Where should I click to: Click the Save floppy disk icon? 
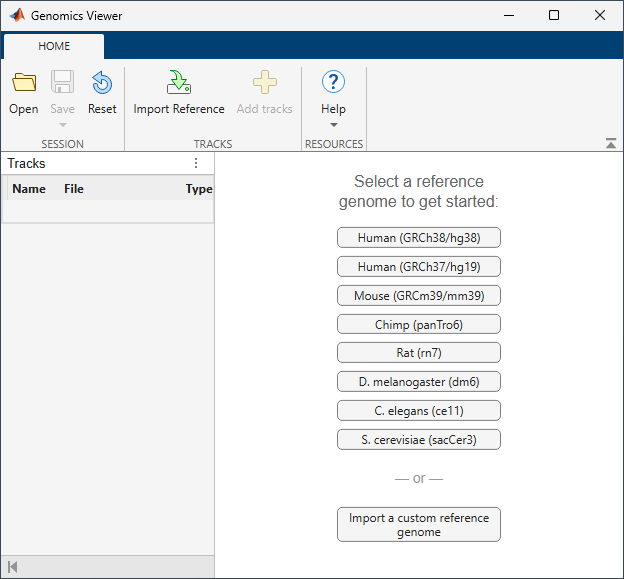(x=62, y=82)
